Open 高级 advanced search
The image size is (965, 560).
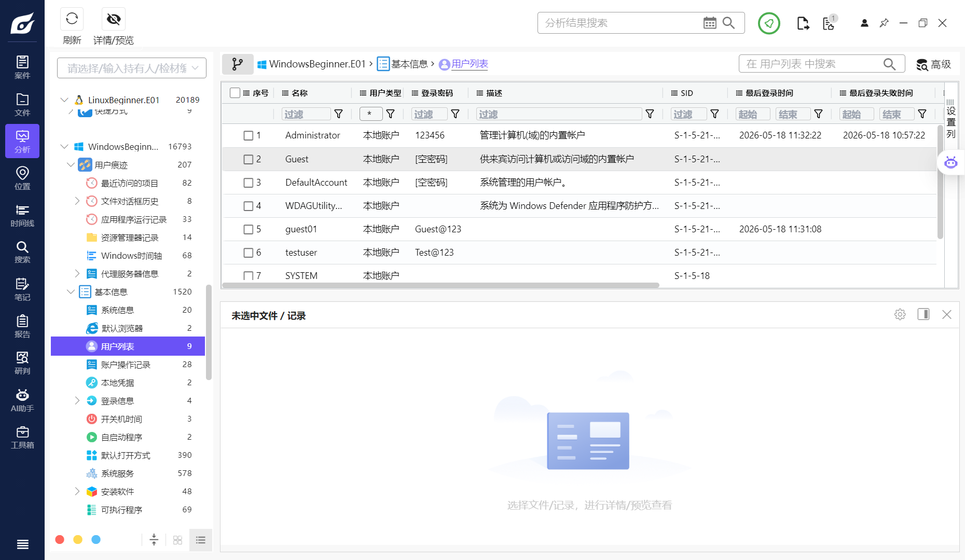click(934, 64)
